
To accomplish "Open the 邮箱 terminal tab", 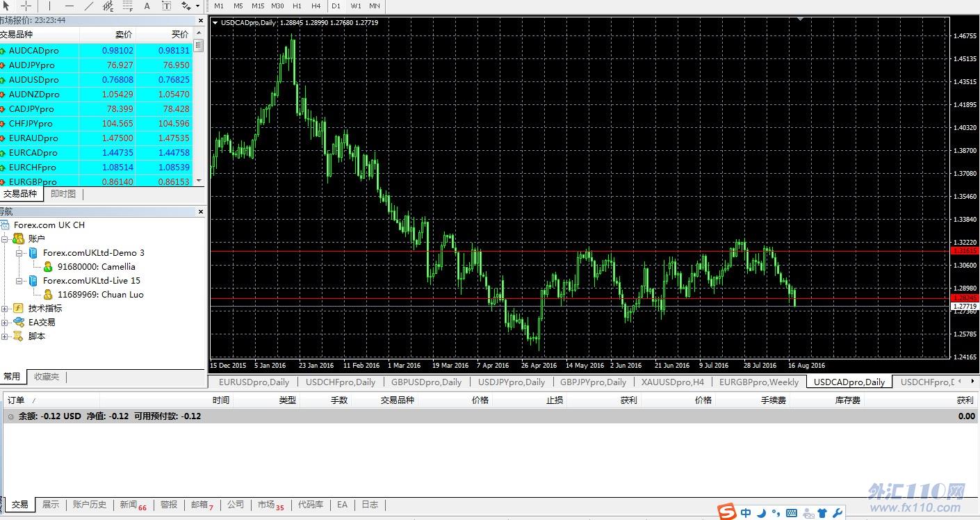I will (202, 505).
